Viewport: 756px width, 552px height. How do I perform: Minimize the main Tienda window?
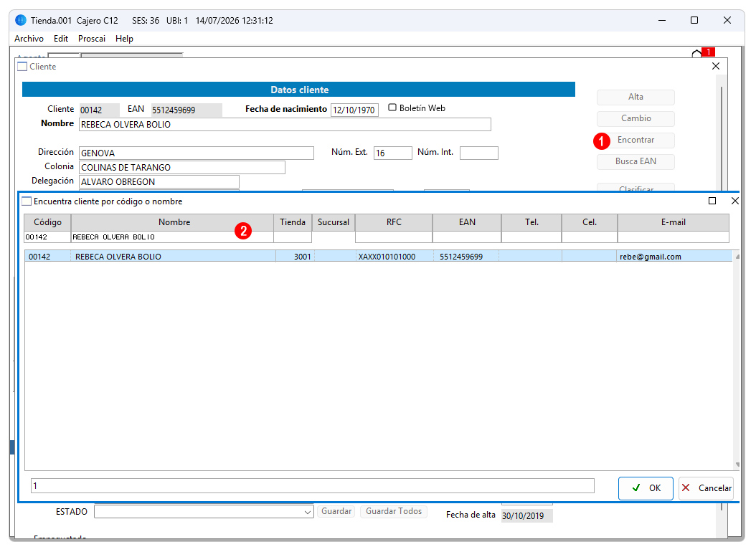tap(662, 20)
